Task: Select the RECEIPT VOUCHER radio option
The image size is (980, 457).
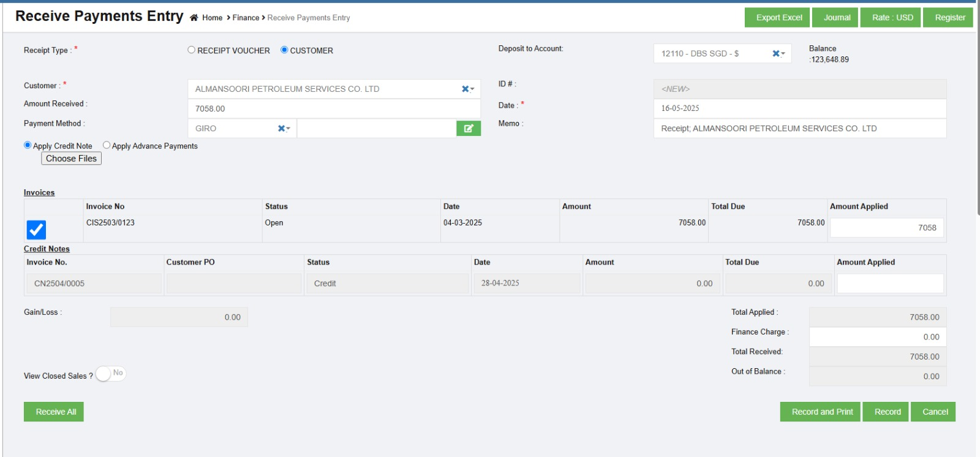Action: pyautogui.click(x=191, y=50)
